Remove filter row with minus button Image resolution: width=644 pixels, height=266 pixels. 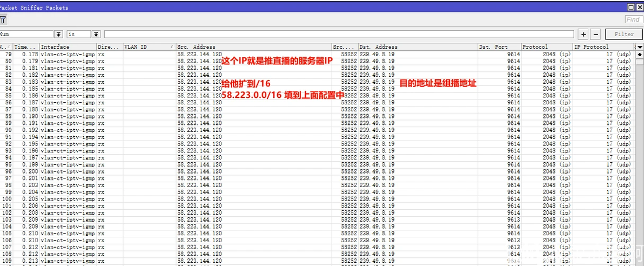[x=596, y=34]
